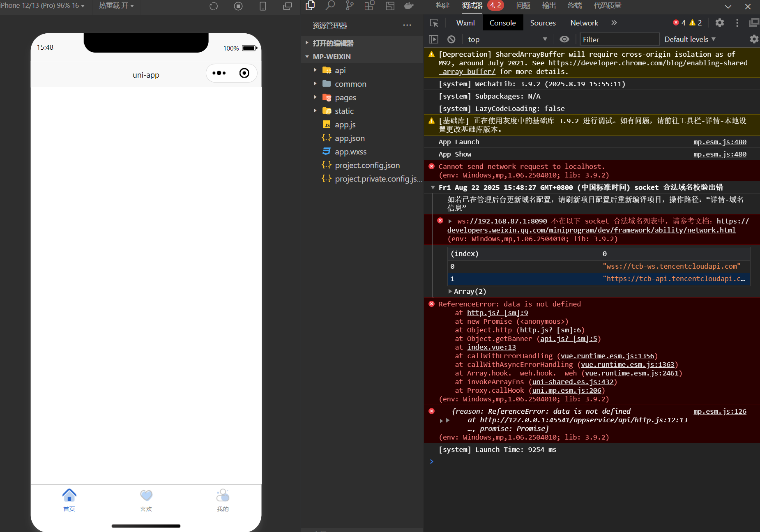This screenshot has height=532, width=760.
Task: Open the device model iPhone 12/13 dropdown
Action: 42,5
